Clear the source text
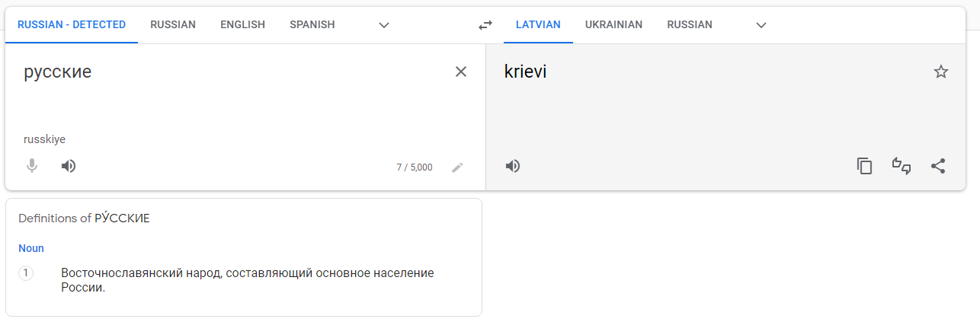The height and width of the screenshot is (322, 980). (x=461, y=72)
